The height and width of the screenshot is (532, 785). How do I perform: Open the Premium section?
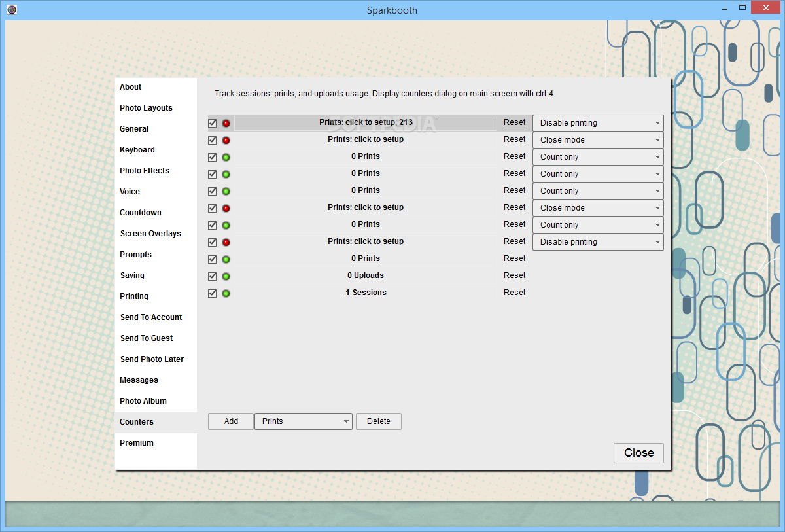click(156, 443)
